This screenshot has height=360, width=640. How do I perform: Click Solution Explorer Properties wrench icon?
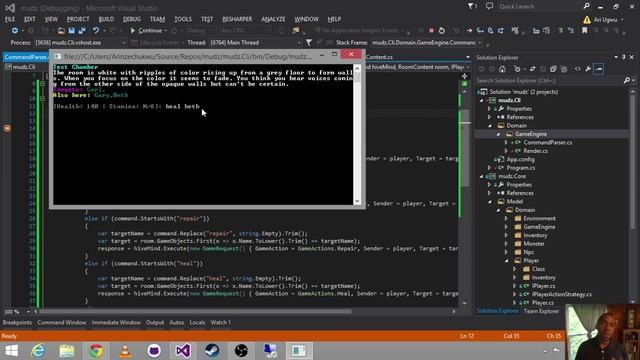pyautogui.click(x=588, y=69)
